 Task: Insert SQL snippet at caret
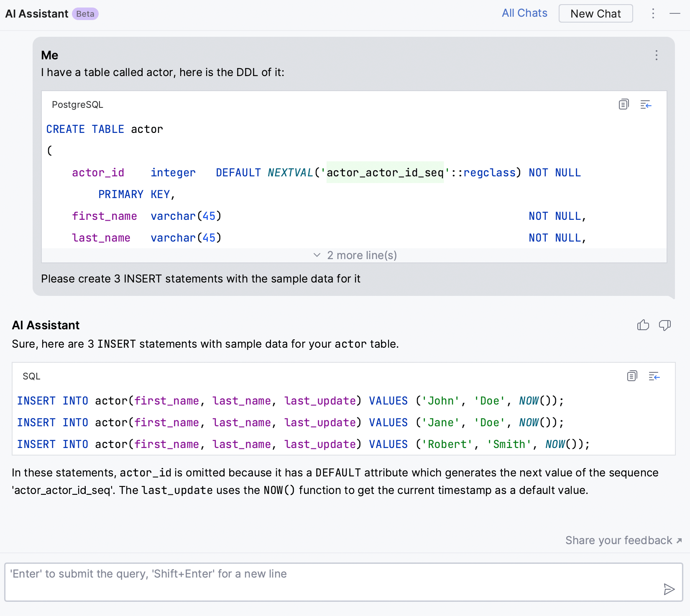coord(654,376)
